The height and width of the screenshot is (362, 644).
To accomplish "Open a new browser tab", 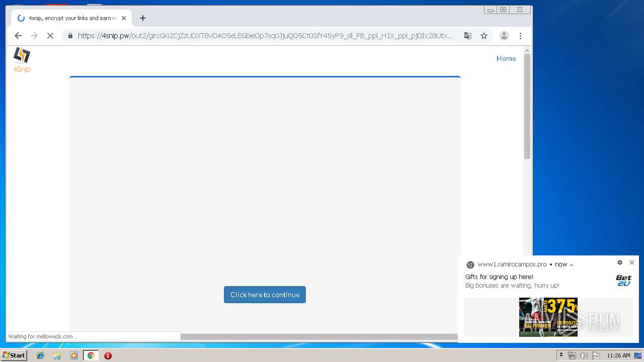I will point(143,18).
